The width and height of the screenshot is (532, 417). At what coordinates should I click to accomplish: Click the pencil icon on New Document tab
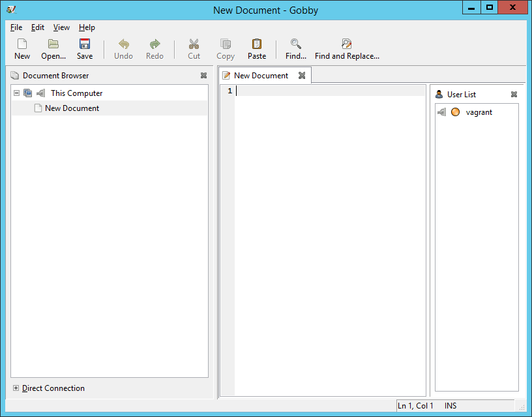click(x=226, y=76)
